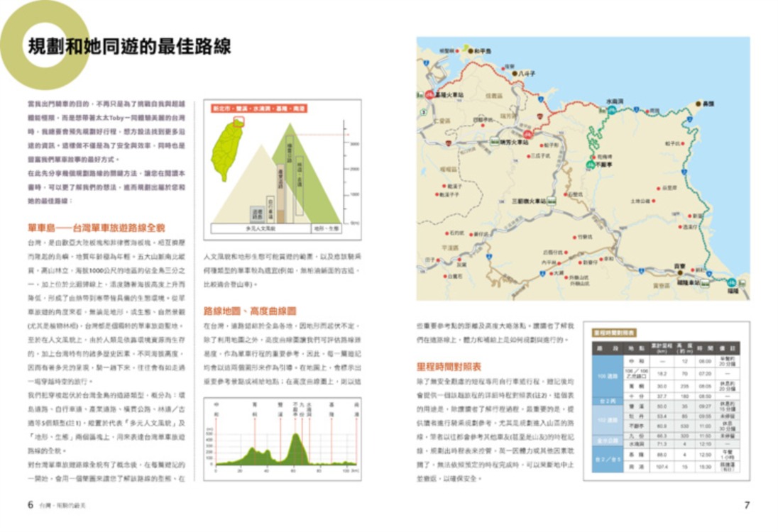The image size is (778, 532).
Task: Click the brown dot marker for 和平島
Action: [x=469, y=52]
